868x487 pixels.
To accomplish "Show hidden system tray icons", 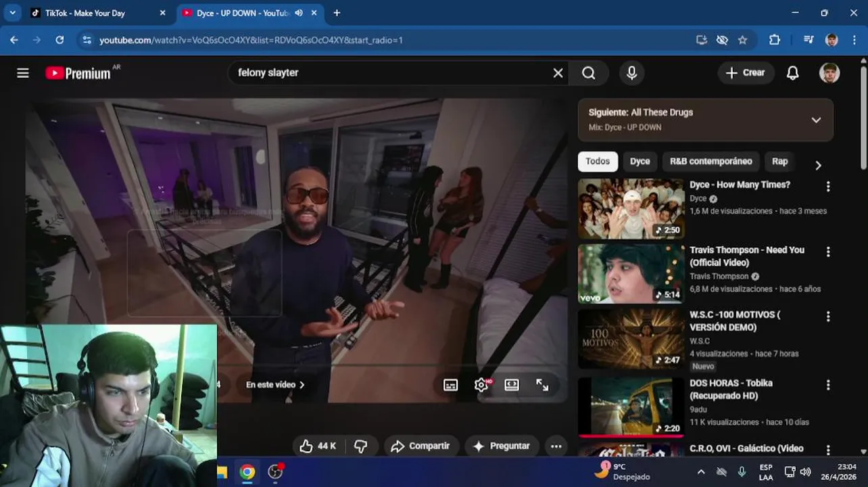I will (x=701, y=471).
